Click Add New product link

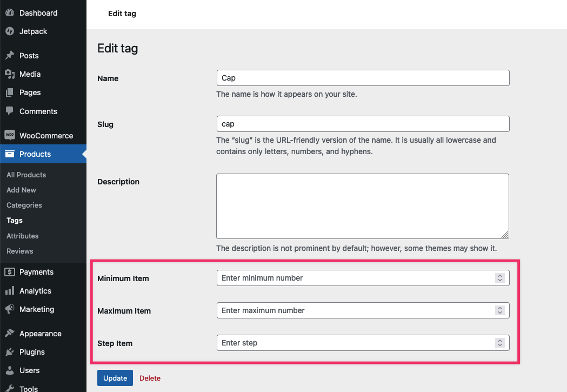pos(21,190)
